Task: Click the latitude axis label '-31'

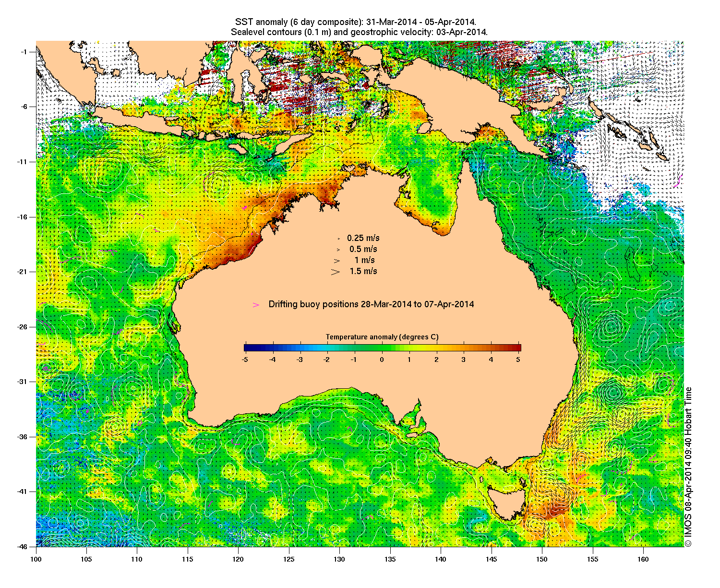Action: 23,382
